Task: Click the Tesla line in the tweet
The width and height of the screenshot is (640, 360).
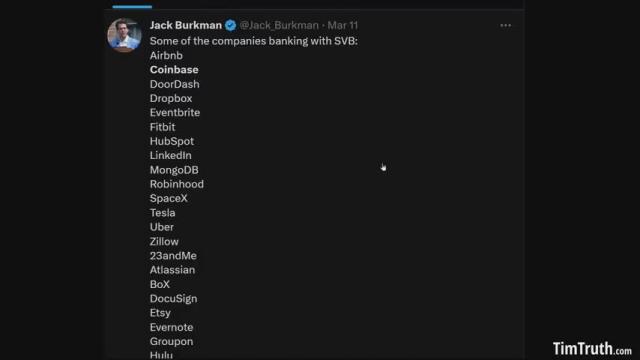Action: (x=162, y=213)
